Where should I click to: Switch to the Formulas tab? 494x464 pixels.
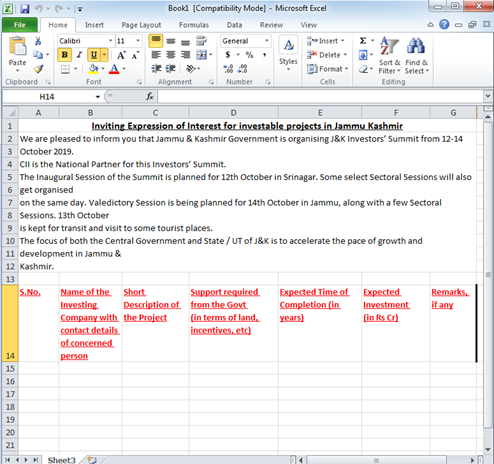pos(194,25)
